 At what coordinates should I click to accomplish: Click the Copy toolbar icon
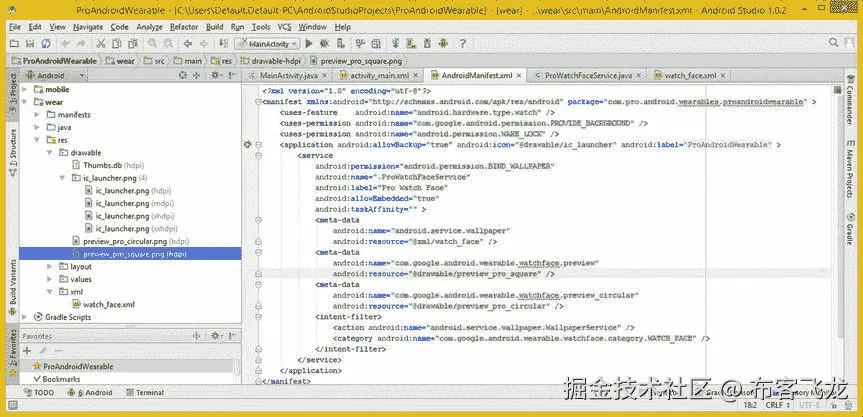tap(116, 43)
